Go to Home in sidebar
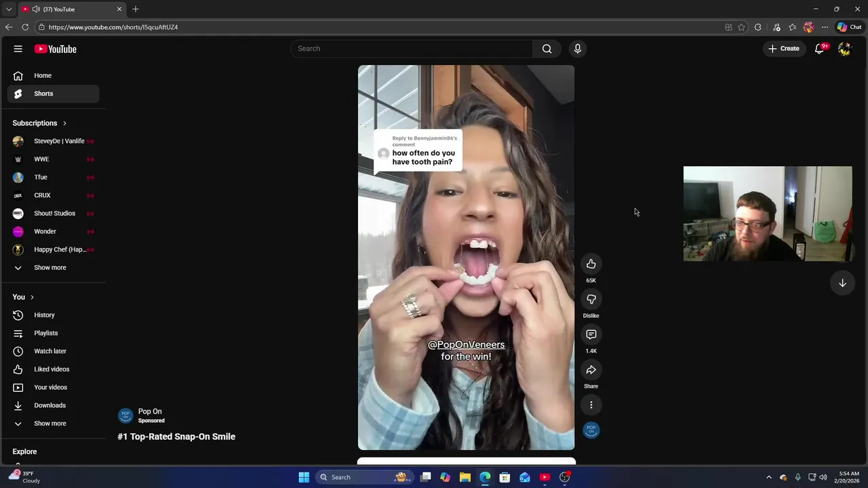Screen dimensions: 868x488 pyautogui.click(x=54, y=76)
